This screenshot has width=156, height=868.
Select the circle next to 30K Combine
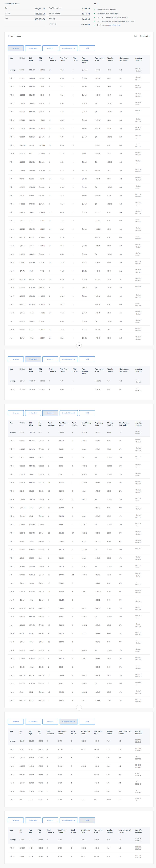[9, 36]
